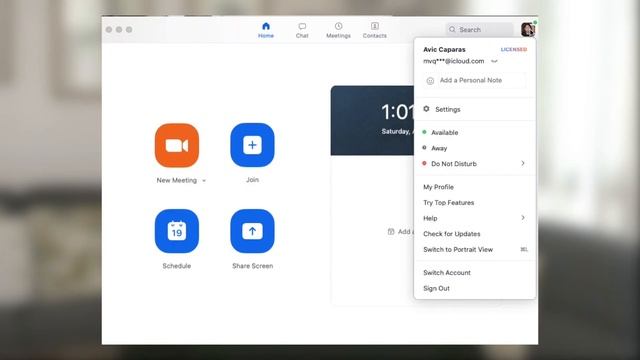Click the Search field
Image resolution: width=640 pixels, height=360 pixels.
480,29
